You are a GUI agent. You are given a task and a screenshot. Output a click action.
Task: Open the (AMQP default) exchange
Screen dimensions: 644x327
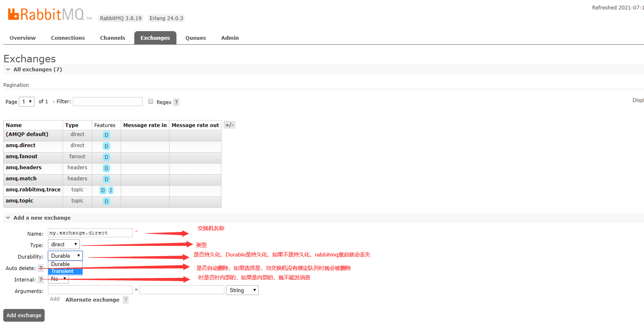click(x=27, y=134)
